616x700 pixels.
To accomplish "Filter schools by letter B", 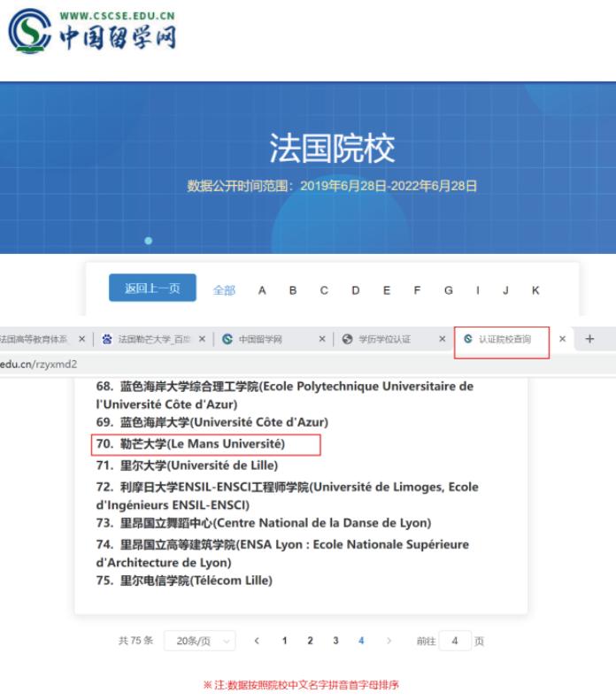I will coord(293,290).
